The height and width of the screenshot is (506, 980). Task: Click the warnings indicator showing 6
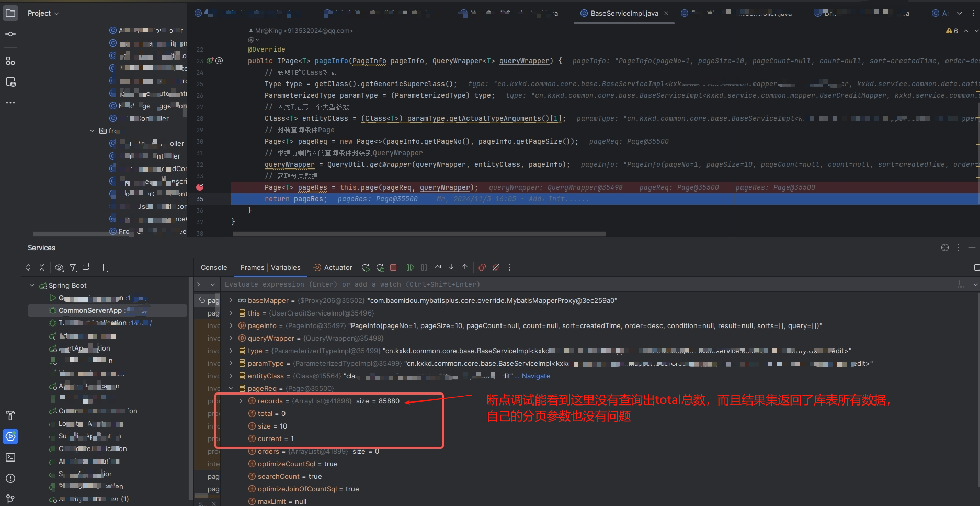[x=952, y=31]
